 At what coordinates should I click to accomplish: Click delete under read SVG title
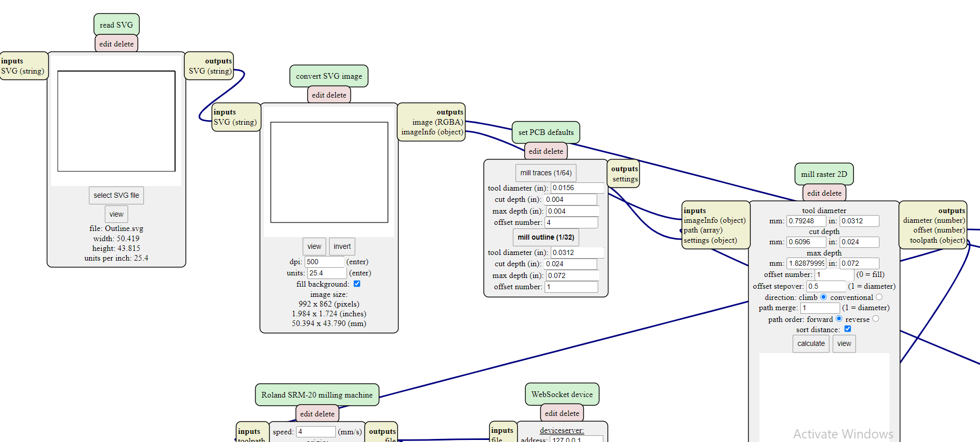pos(124,44)
